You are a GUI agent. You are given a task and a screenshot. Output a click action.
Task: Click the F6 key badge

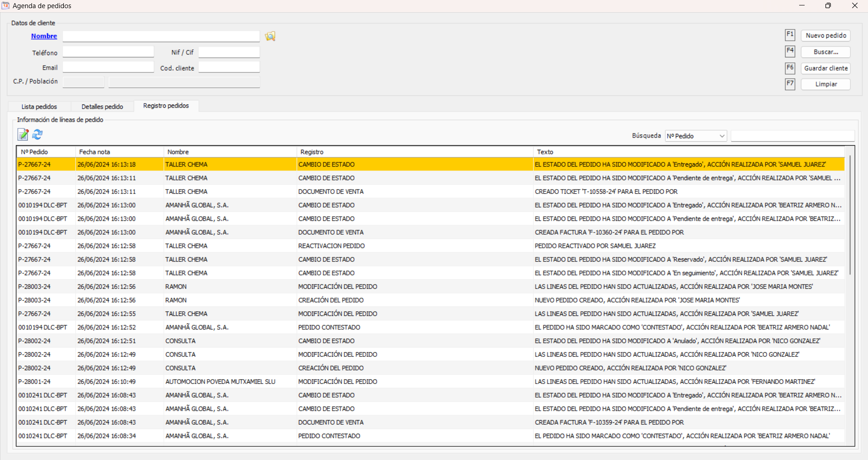(790, 67)
